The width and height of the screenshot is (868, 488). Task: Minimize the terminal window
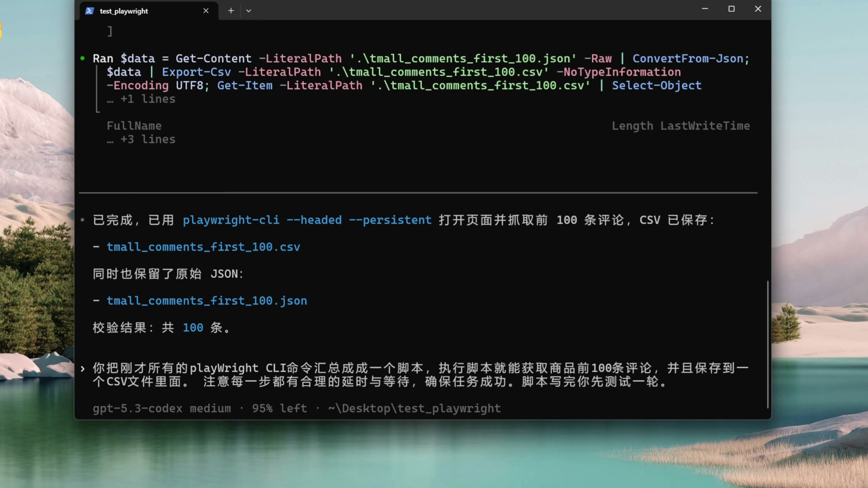(x=705, y=9)
